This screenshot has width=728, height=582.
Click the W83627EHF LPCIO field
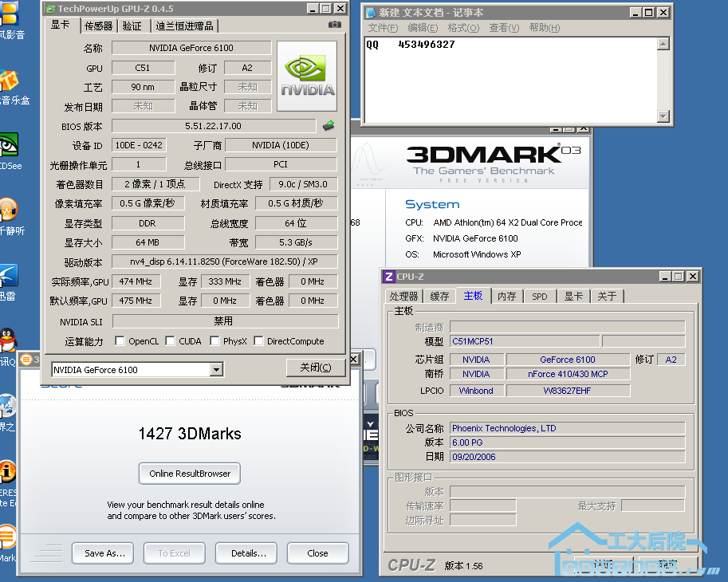click(568, 391)
